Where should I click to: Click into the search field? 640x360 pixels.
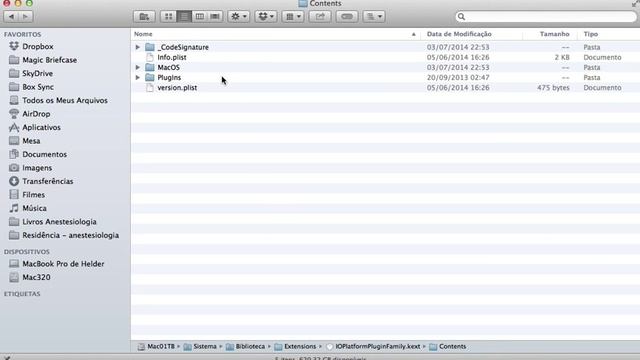[547, 17]
